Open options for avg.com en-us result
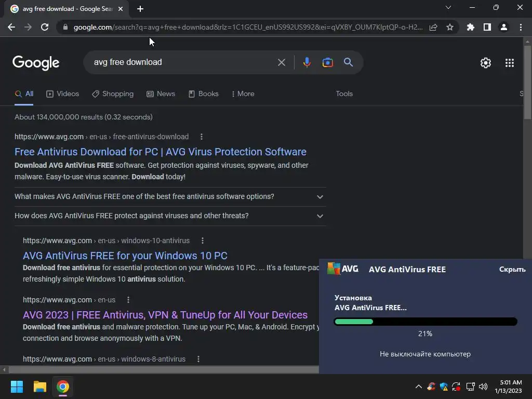532x399 pixels. point(128,300)
